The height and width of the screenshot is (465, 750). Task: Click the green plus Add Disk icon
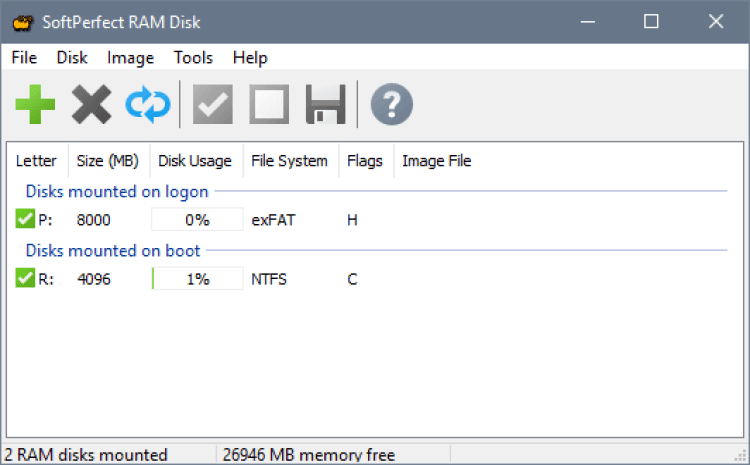pos(36,104)
